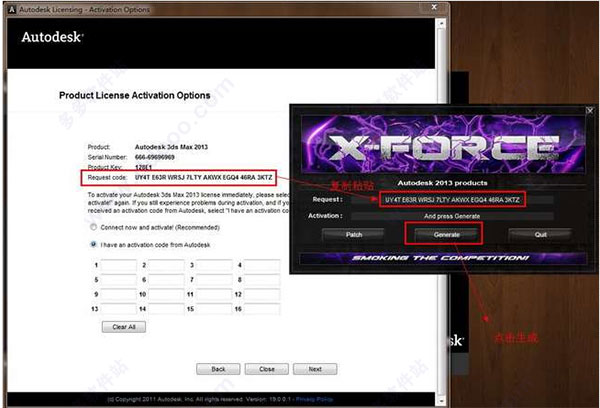Screen dimensions: 600x408
Task: Click activation code field 9
Action: [x=119, y=294]
